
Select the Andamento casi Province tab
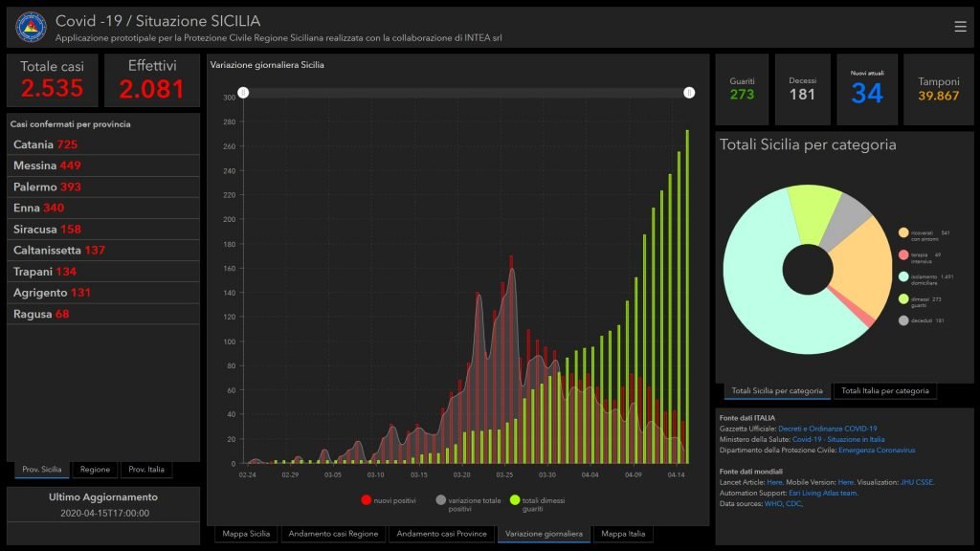pos(441,534)
